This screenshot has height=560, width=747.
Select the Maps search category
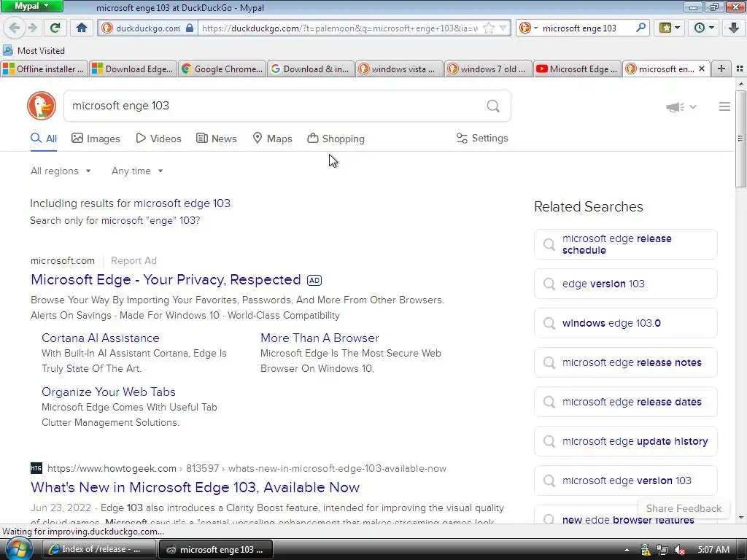272,139
